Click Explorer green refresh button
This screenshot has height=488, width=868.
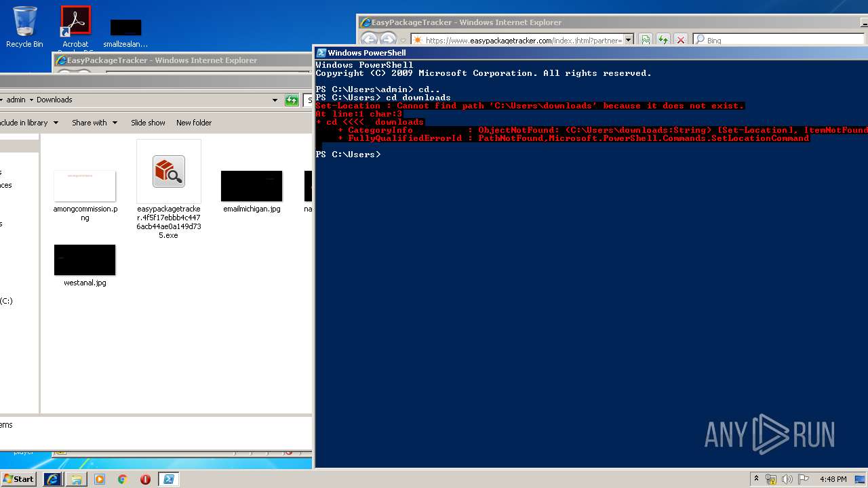pyautogui.click(x=292, y=100)
